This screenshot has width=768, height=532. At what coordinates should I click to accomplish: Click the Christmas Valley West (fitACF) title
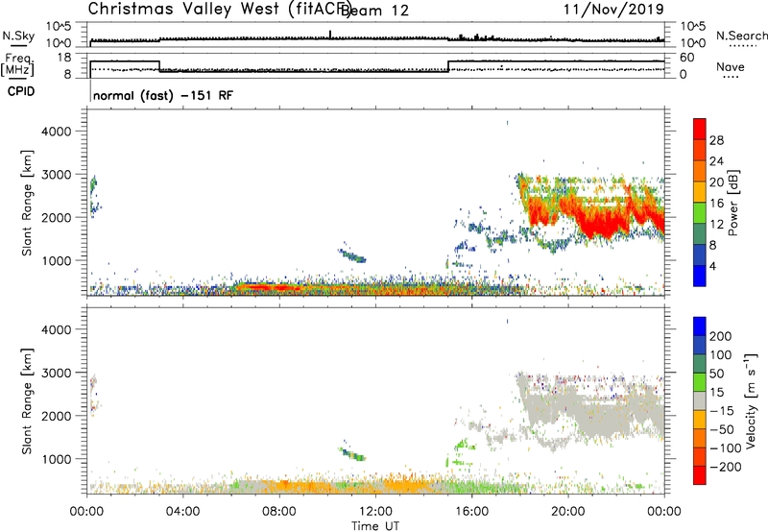[220, 10]
